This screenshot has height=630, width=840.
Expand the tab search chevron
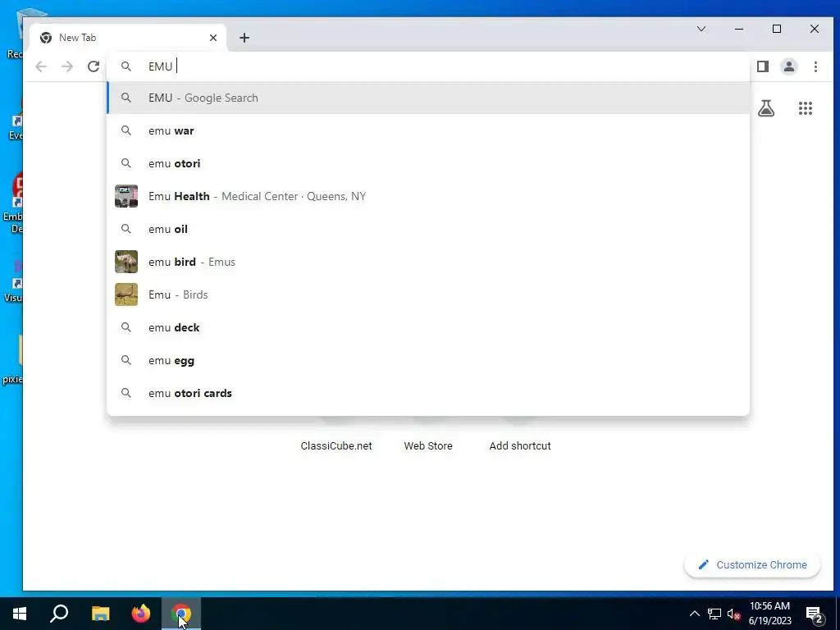coord(701,29)
